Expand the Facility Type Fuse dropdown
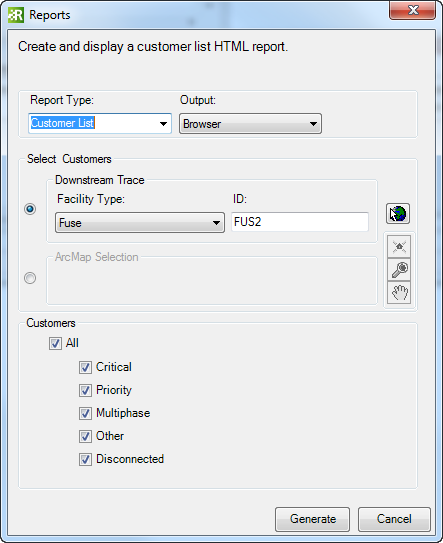 coord(140,223)
